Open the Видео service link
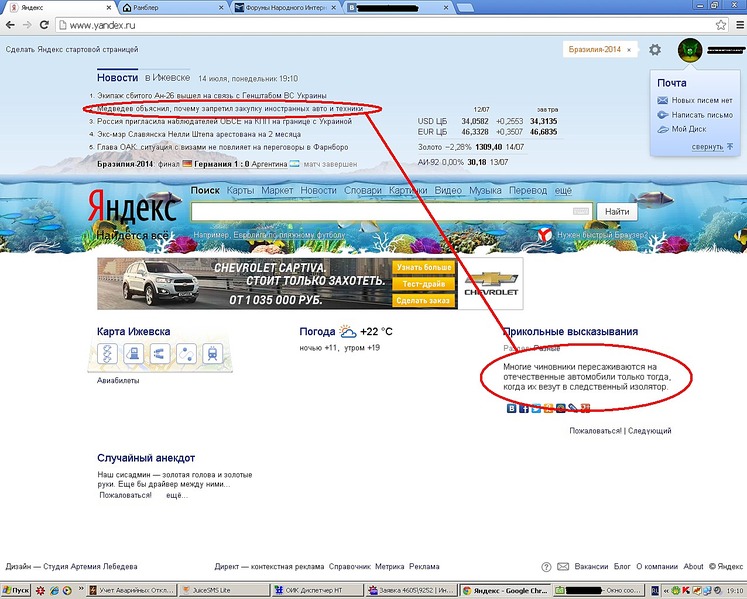The width and height of the screenshot is (747, 599). tap(448, 190)
